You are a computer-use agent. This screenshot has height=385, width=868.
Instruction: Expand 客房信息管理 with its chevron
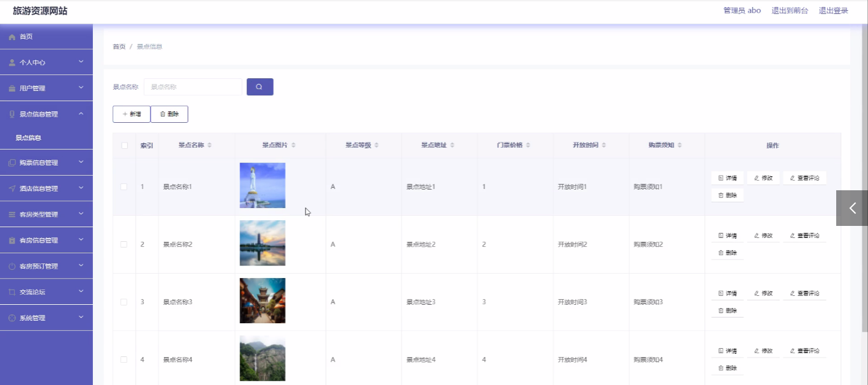click(x=81, y=240)
